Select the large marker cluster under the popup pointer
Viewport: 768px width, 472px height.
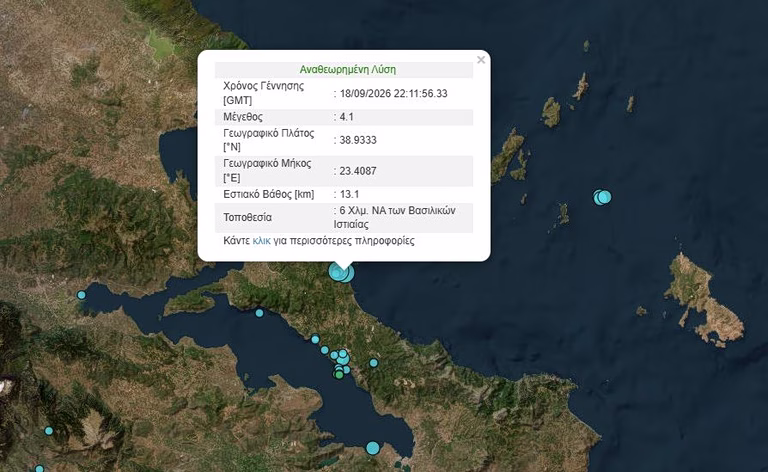click(x=341, y=272)
